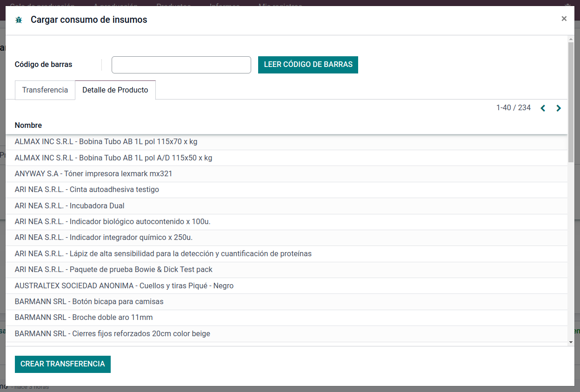Open the Bowie & Dick Test pack row
This screenshot has width=580, height=392.
coord(113,270)
